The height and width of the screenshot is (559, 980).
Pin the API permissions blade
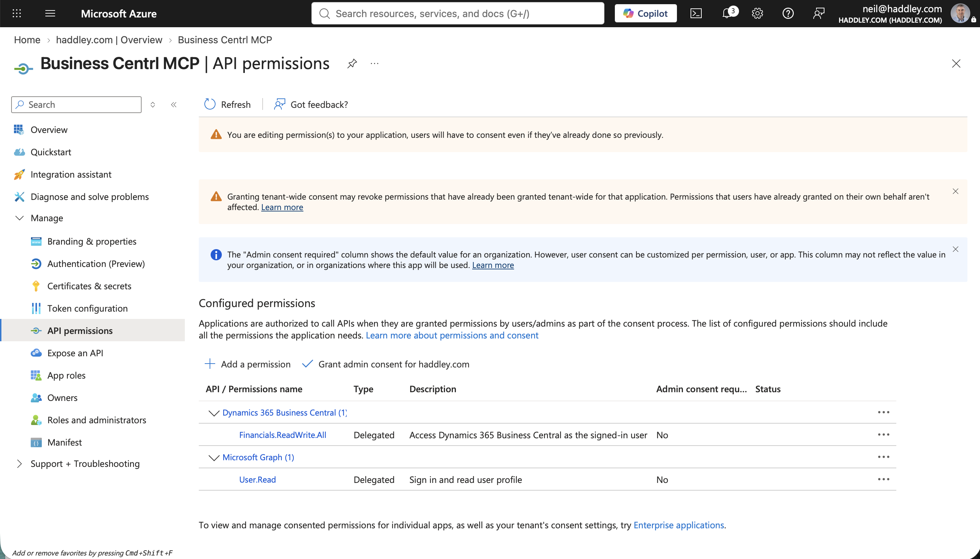[352, 64]
